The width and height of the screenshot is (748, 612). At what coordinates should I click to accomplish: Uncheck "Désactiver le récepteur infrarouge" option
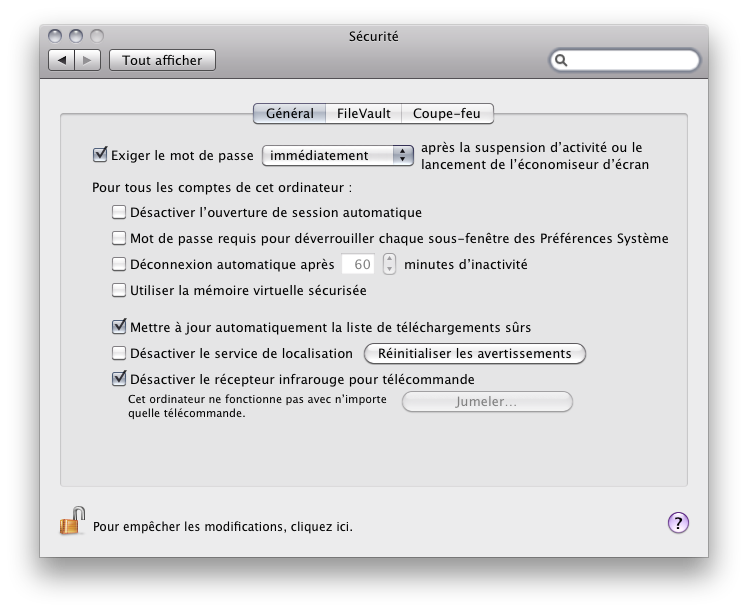click(x=119, y=379)
